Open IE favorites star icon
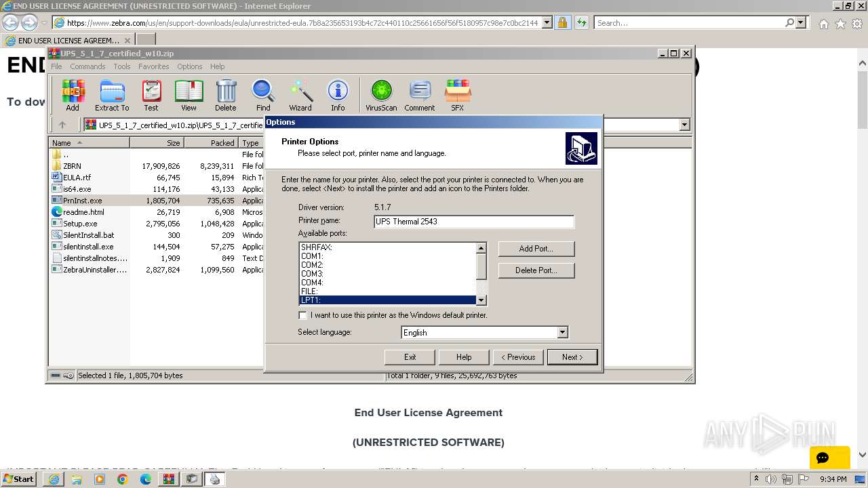 pyautogui.click(x=840, y=23)
